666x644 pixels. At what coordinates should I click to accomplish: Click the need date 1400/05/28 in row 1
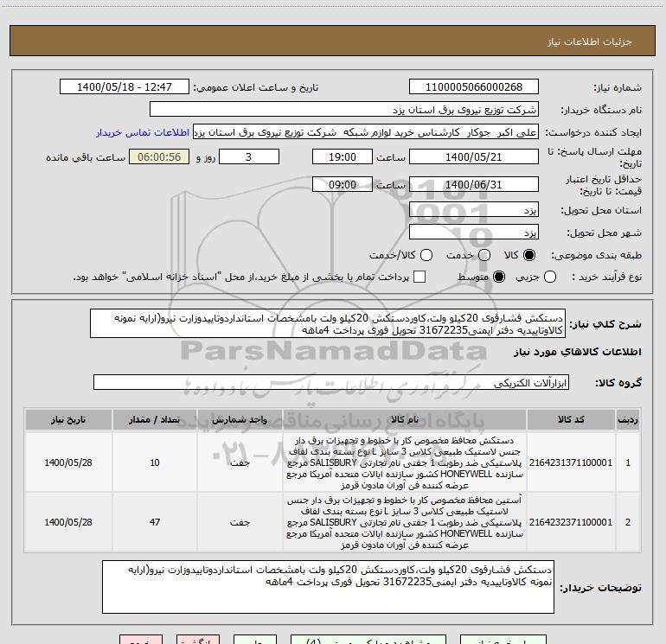point(68,462)
